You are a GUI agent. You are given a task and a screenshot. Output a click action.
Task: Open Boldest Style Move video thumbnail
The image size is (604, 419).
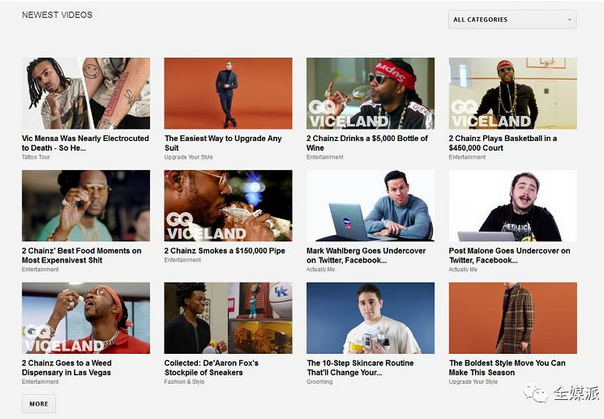click(513, 318)
